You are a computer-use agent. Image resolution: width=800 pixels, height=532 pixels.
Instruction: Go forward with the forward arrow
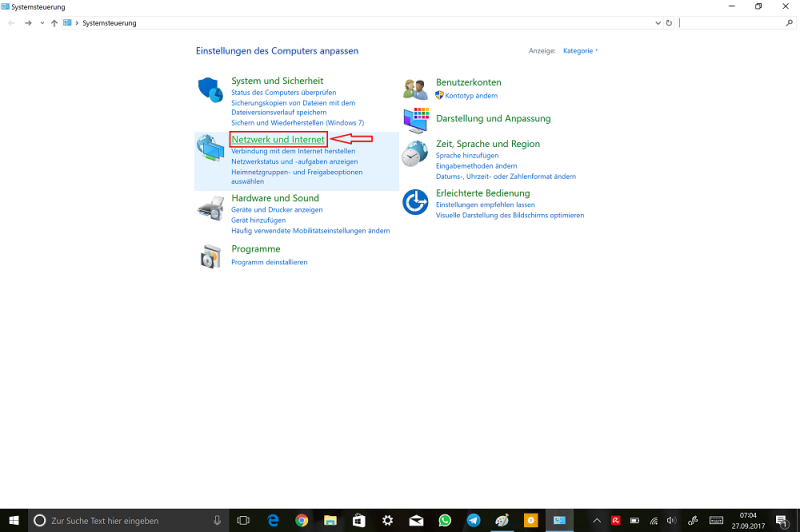28,23
